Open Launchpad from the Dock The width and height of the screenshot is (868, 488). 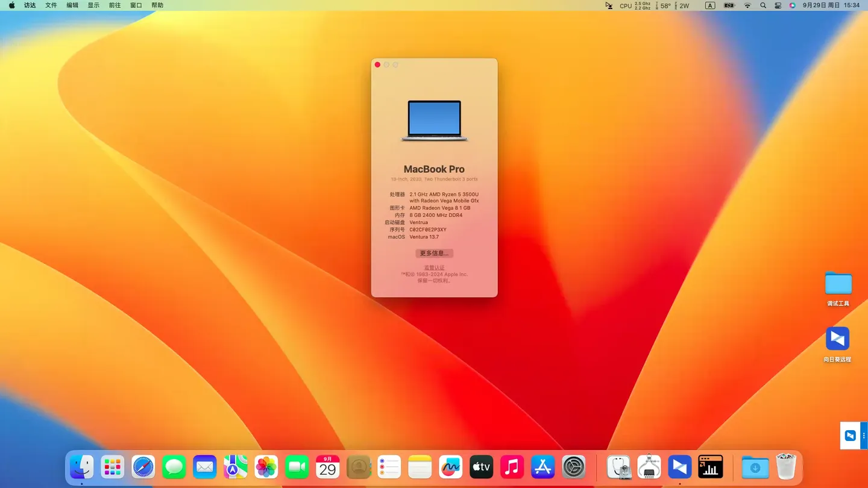coord(112,466)
